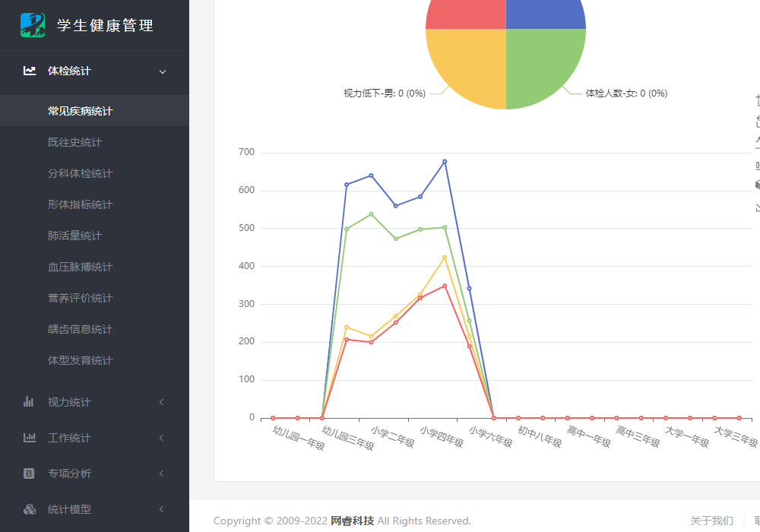The width and height of the screenshot is (760, 532).
Task: Click the blue line's highest data point
Action: pos(445,161)
